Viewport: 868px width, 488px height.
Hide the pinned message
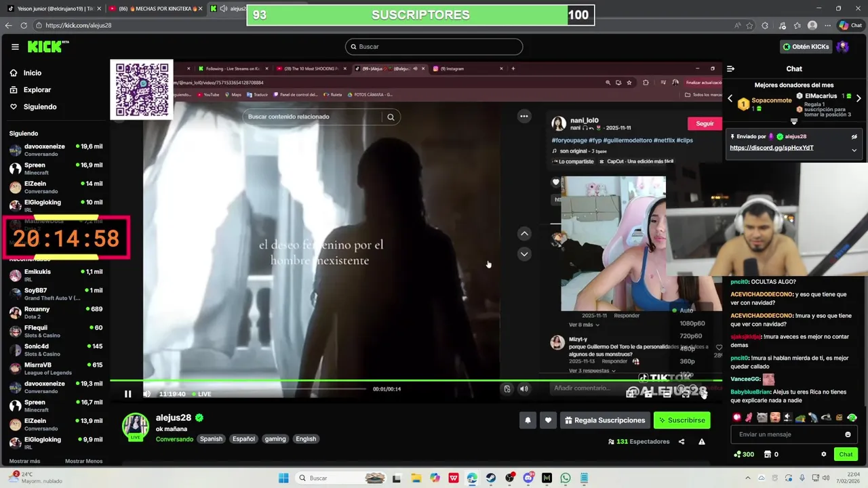[854, 136]
